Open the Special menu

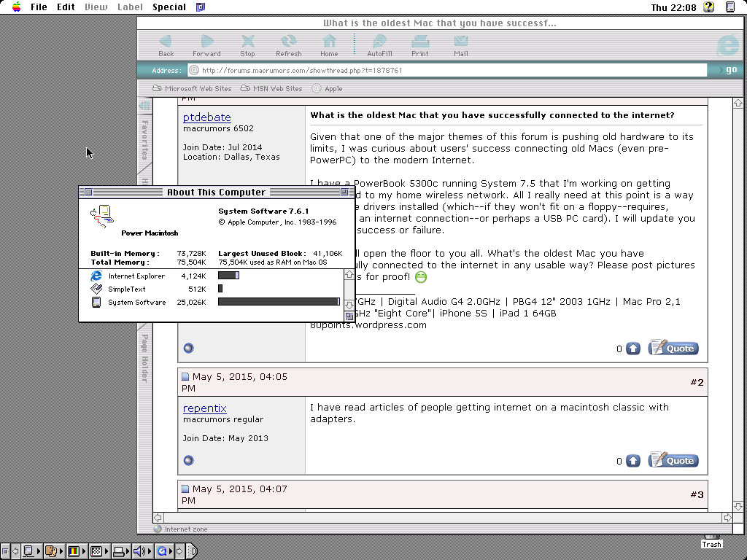pos(169,7)
